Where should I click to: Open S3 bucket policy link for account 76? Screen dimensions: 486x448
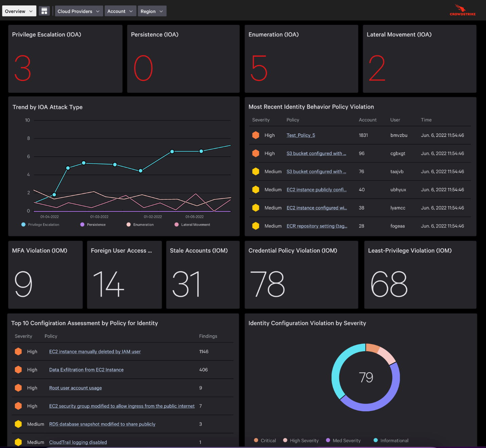coord(316,172)
